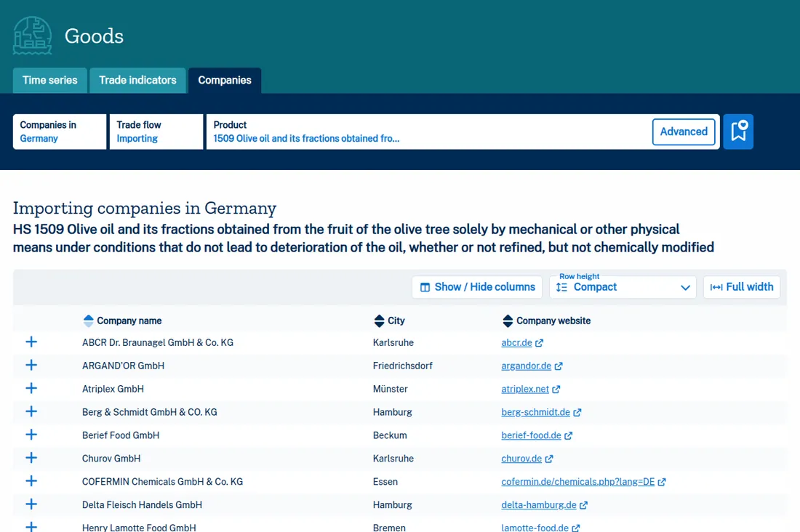Select the COFERMIN Chemicals GmbH name
This screenshot has width=800, height=532.
(x=162, y=482)
